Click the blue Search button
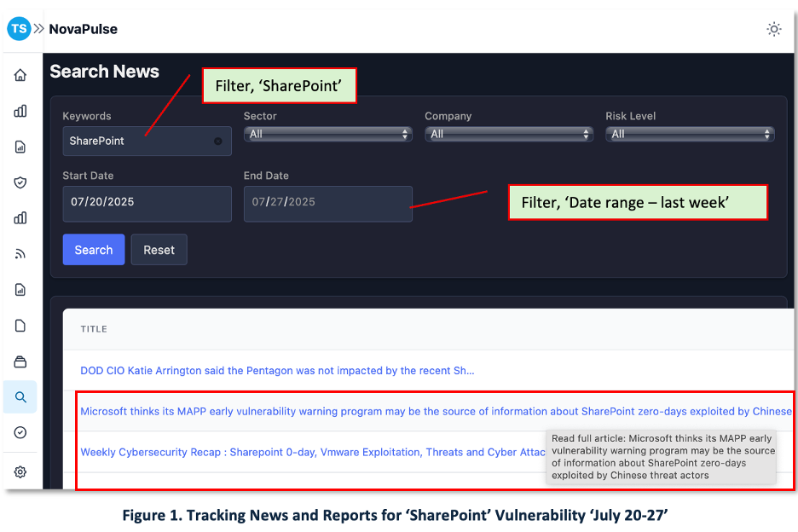The height and width of the screenshot is (532, 798). 94,250
